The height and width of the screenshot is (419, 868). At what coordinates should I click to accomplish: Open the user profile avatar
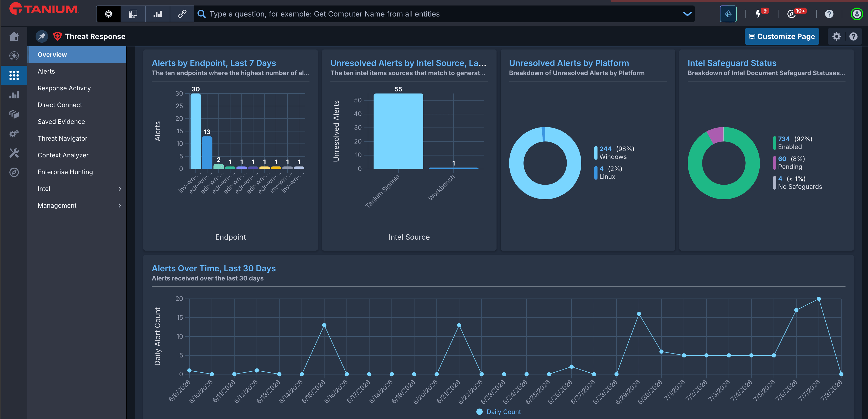pos(856,14)
